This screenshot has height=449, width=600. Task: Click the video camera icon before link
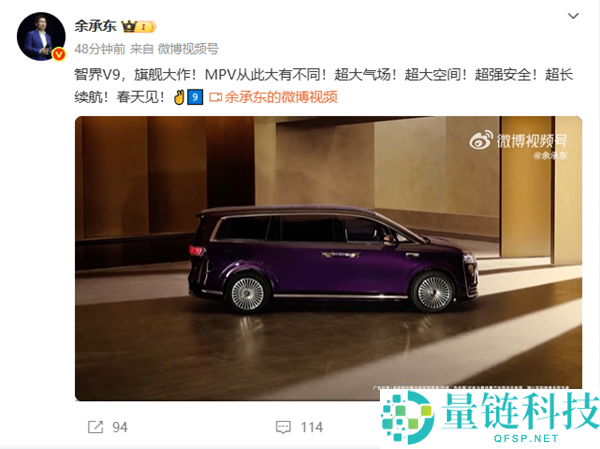(215, 98)
